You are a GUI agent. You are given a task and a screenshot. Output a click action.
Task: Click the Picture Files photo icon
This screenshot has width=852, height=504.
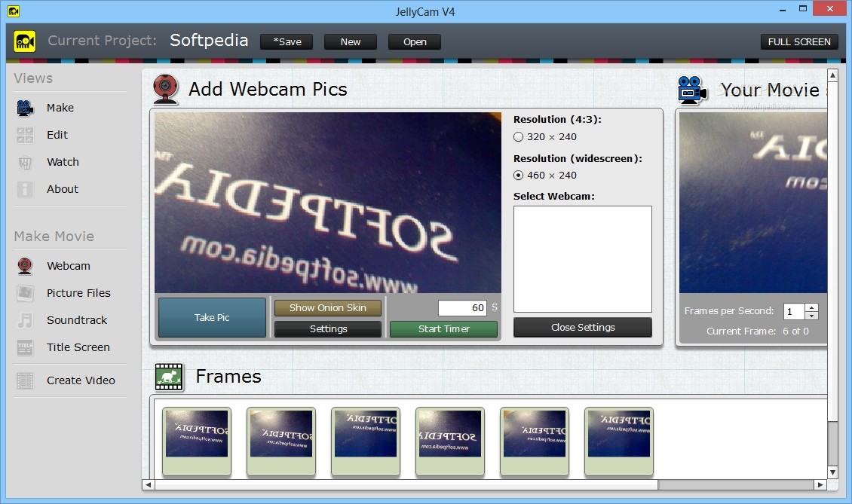tap(25, 293)
